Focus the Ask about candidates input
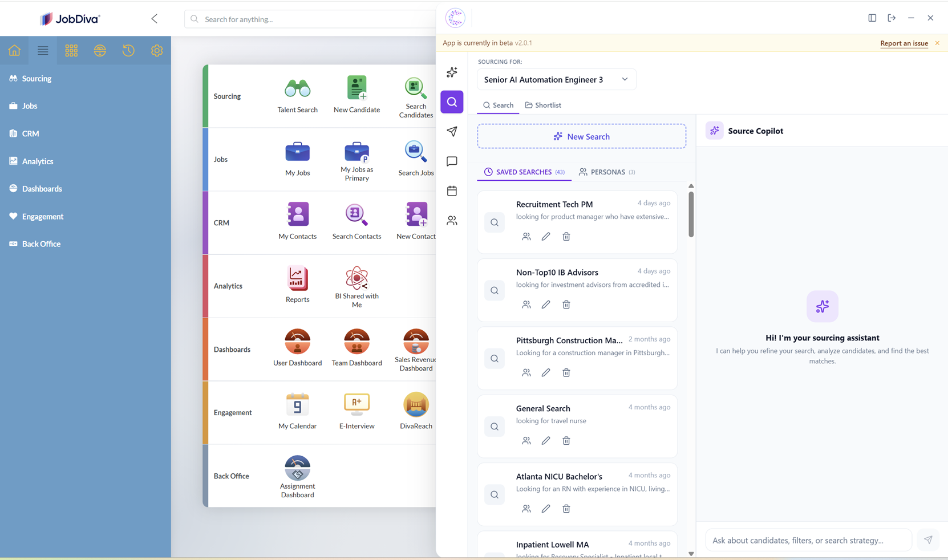The image size is (948, 560). pyautogui.click(x=809, y=540)
